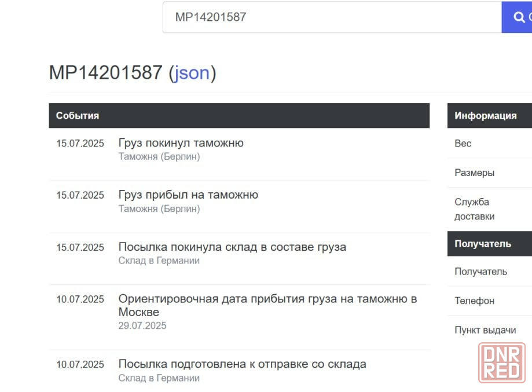Screen dimensions: 532x392
Task: Click the Телефон row
Action: (x=474, y=301)
